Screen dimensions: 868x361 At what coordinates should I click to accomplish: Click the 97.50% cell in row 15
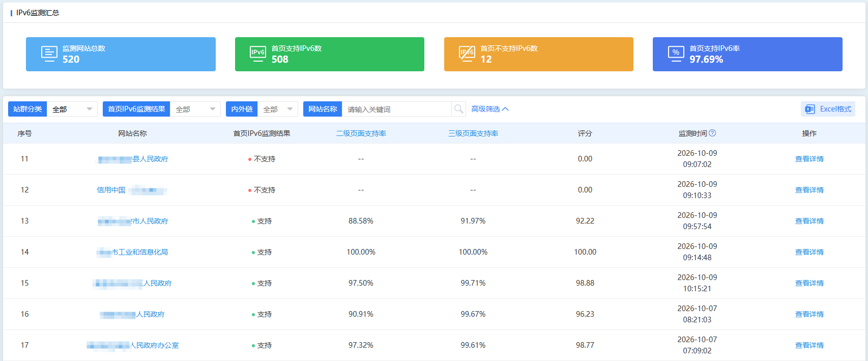361,283
